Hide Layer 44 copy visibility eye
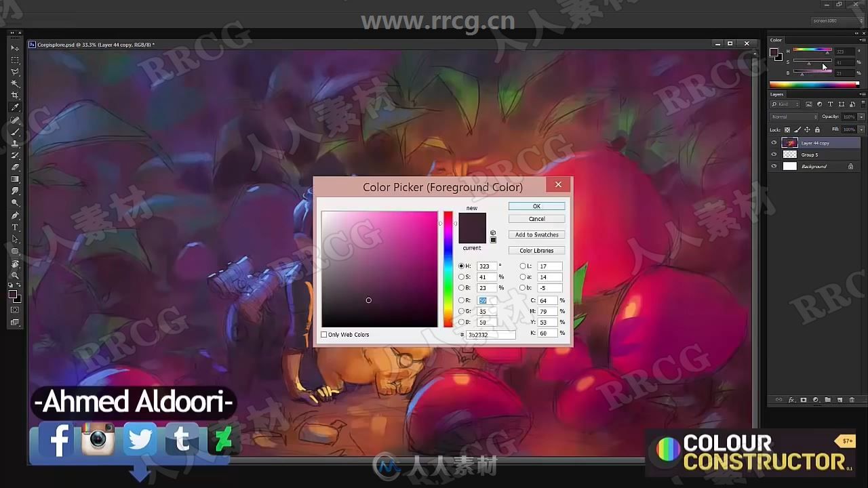This screenshot has width=868, height=488. [x=774, y=143]
